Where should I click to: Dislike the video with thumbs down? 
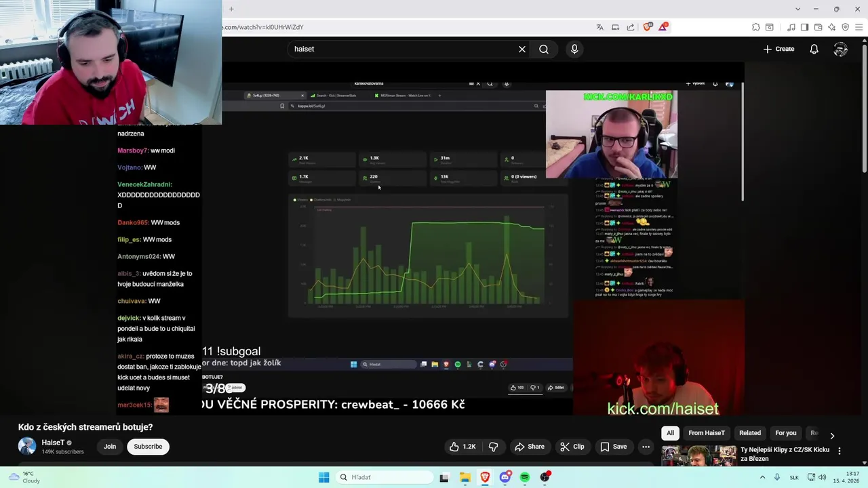(x=494, y=447)
